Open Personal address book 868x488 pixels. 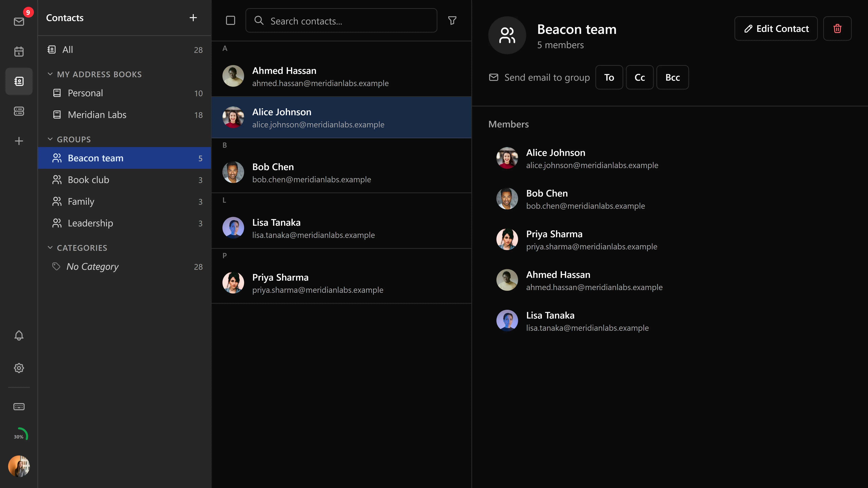(125, 93)
